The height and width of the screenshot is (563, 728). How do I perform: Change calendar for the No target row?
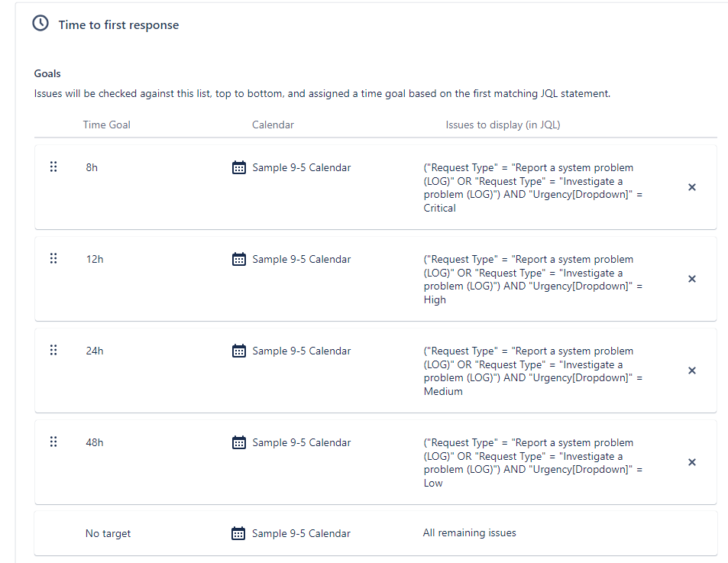[x=302, y=533]
